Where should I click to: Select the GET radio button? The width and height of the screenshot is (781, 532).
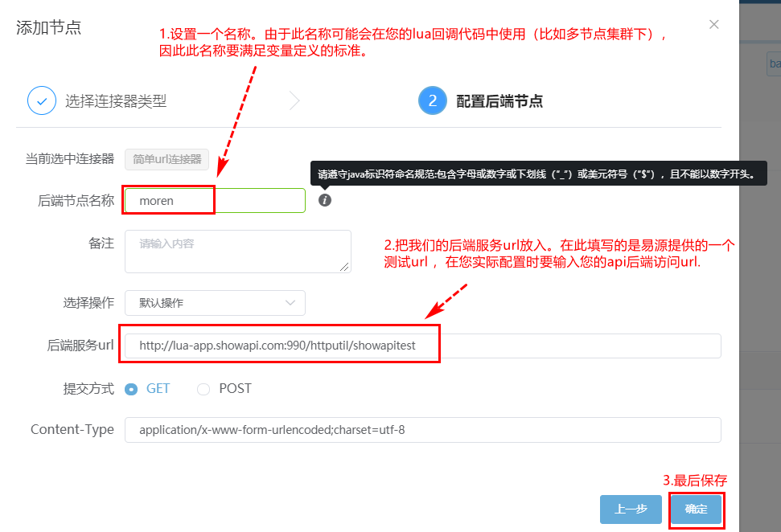[131, 389]
